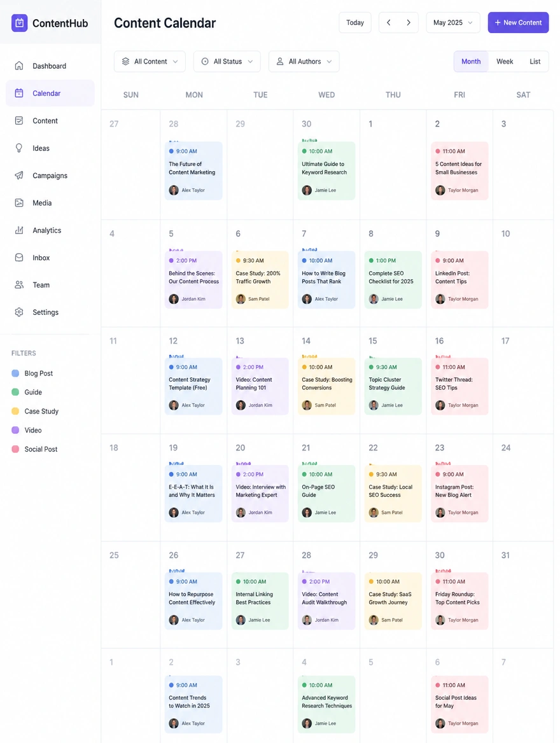The image size is (560, 743).
Task: Open the All Status dropdown
Action: (x=227, y=62)
